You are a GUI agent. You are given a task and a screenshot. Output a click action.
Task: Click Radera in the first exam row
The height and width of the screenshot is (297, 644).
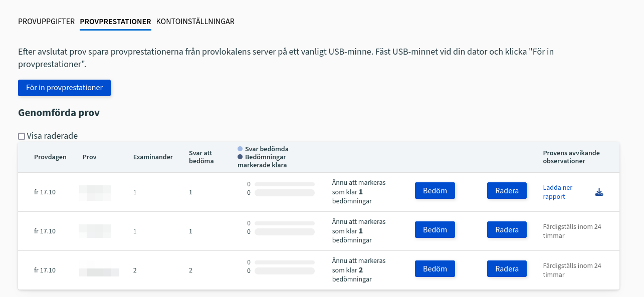click(x=507, y=191)
